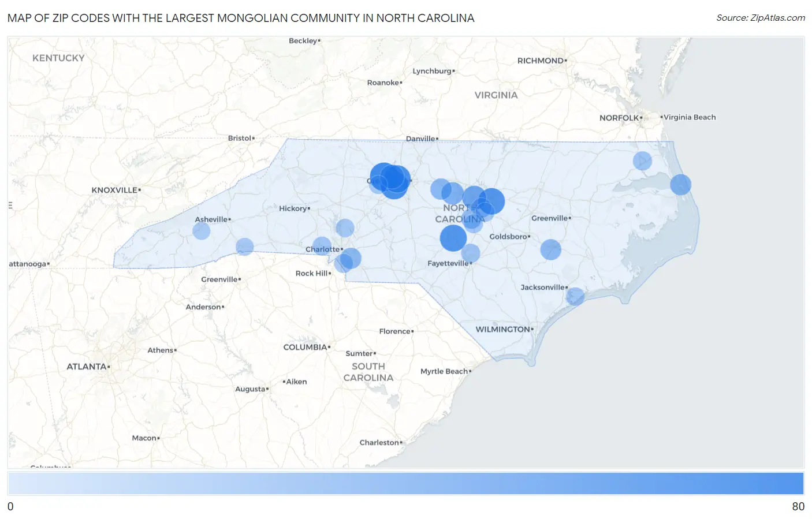Click the Florence city label

click(x=395, y=331)
